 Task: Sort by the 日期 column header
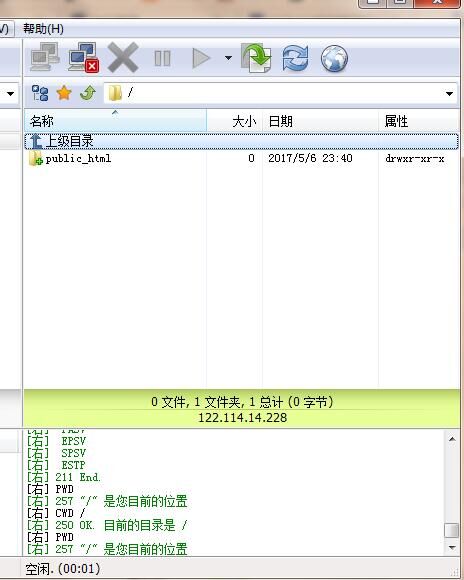[x=320, y=121]
